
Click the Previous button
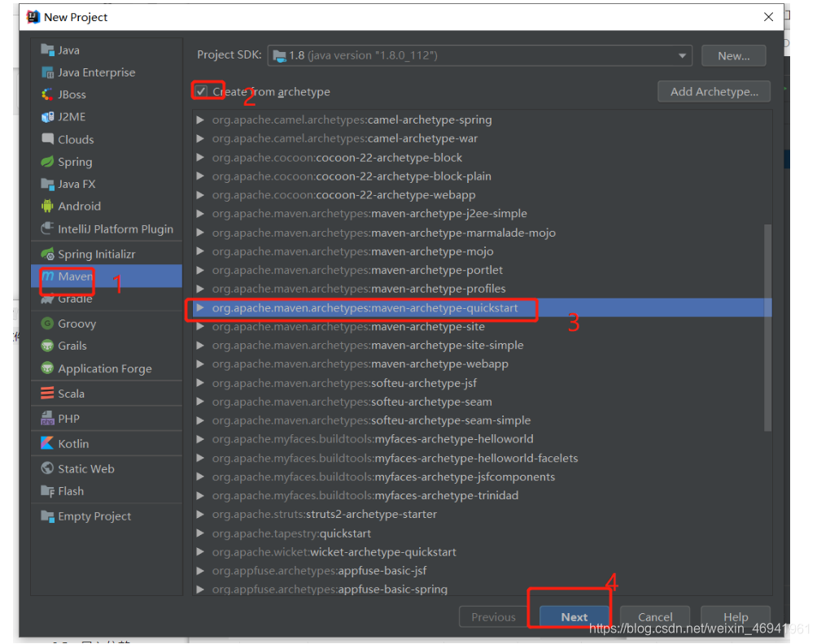click(493, 617)
